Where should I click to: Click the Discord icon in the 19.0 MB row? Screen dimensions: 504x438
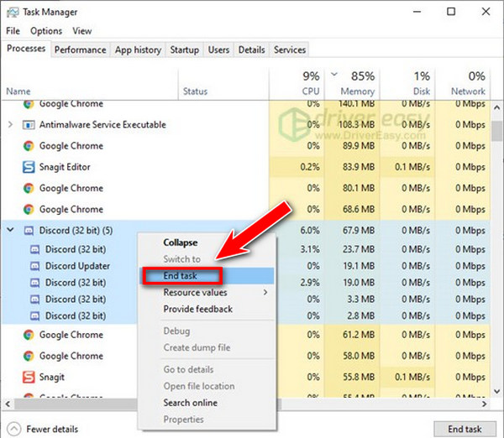[x=34, y=283]
